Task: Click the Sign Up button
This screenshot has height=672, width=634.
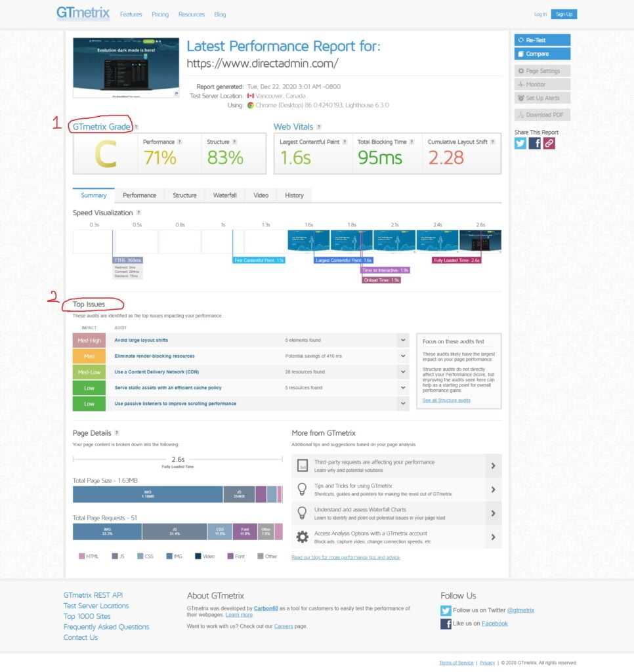Action: click(564, 14)
